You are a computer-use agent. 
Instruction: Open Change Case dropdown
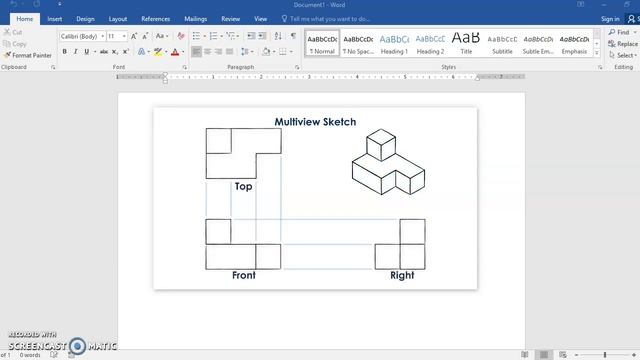pos(162,36)
